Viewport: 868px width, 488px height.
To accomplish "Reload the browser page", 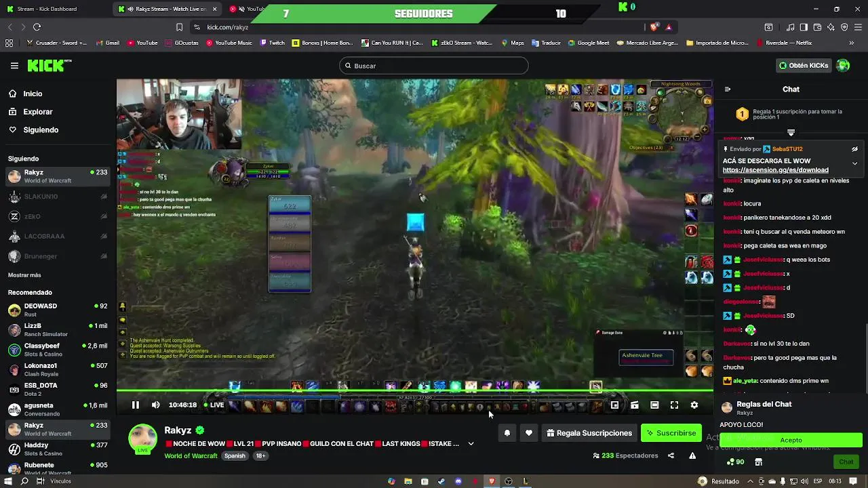I will [x=37, y=27].
